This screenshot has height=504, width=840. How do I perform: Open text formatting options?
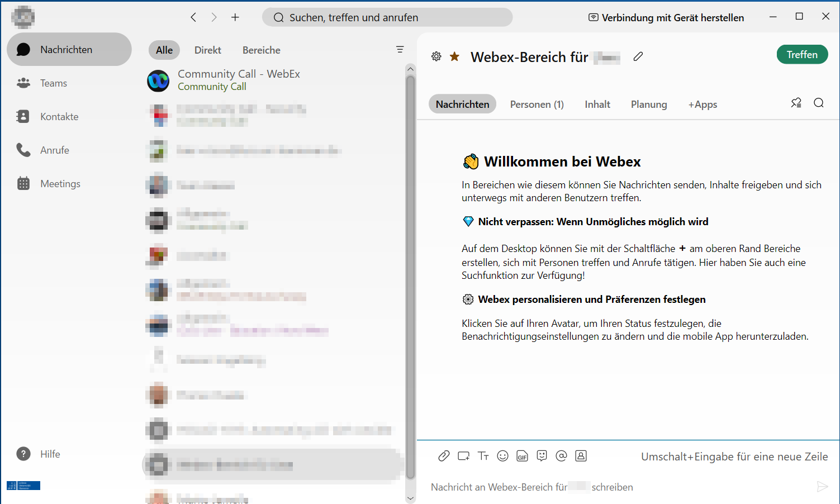[x=483, y=456]
